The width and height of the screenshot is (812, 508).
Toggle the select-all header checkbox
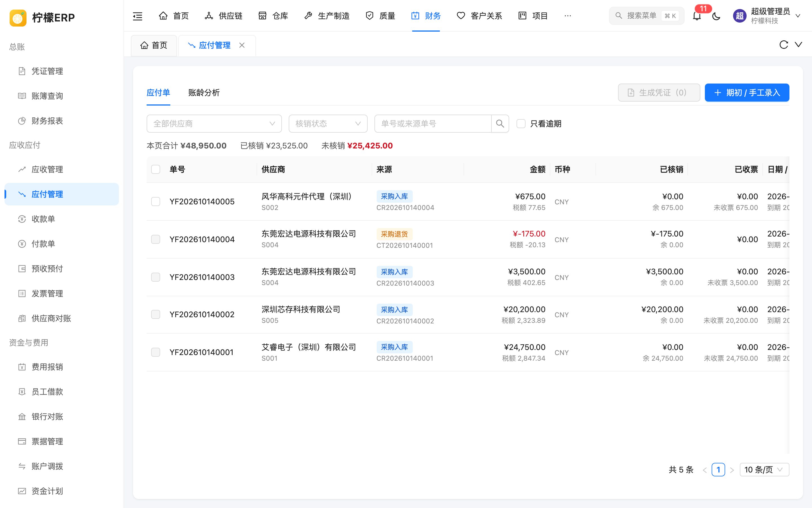[x=156, y=169]
